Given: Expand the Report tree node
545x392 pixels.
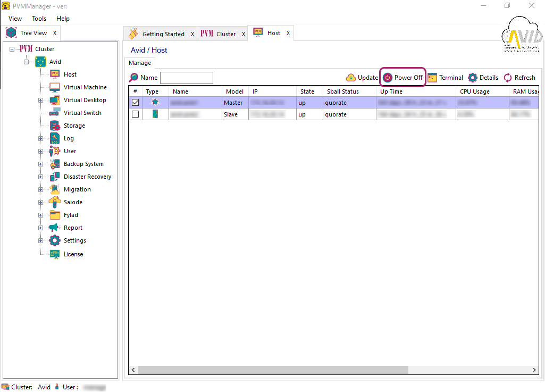Looking at the screenshot, I should 40,228.
